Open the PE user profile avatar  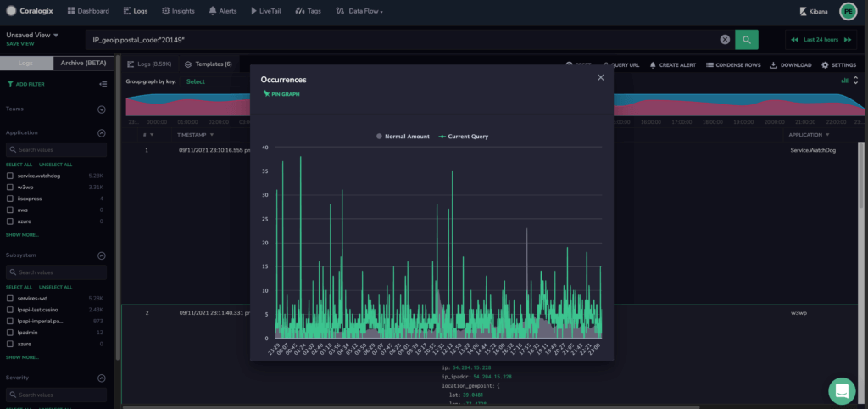[848, 11]
